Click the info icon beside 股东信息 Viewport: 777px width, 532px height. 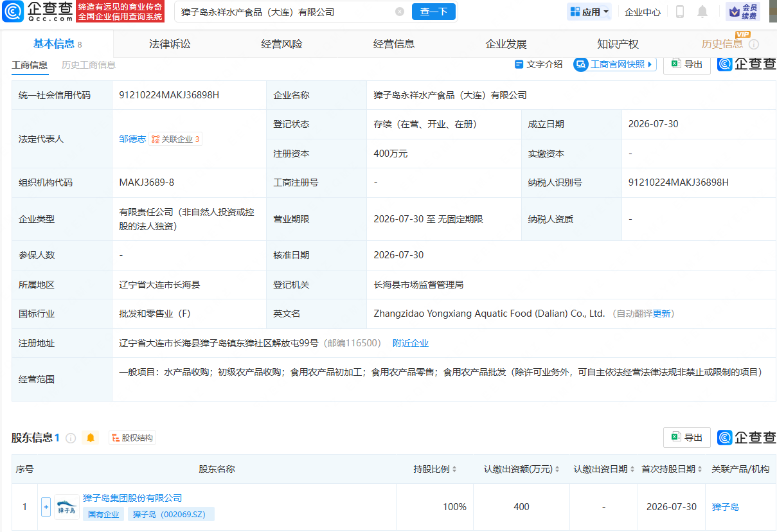pos(71,438)
